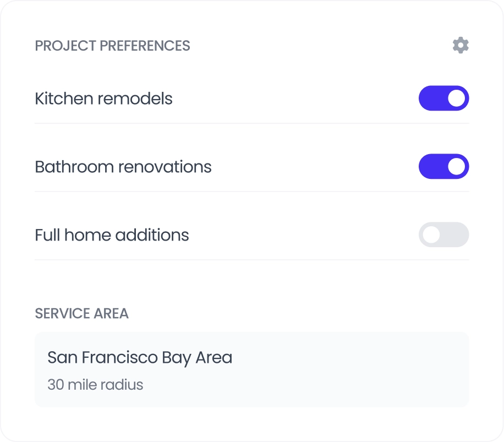The width and height of the screenshot is (504, 442).
Task: Click the SERVICE AREA section header
Action: pyautogui.click(x=81, y=314)
